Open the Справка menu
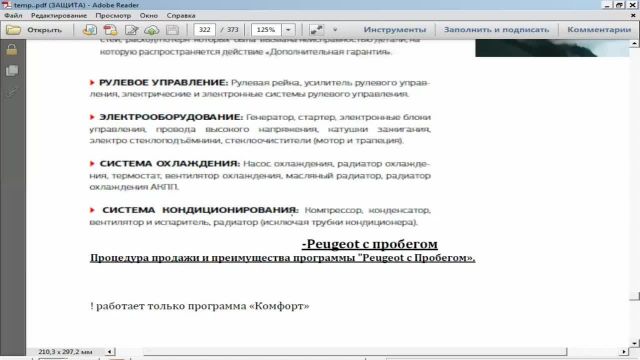640x360 pixels. [x=181, y=16]
